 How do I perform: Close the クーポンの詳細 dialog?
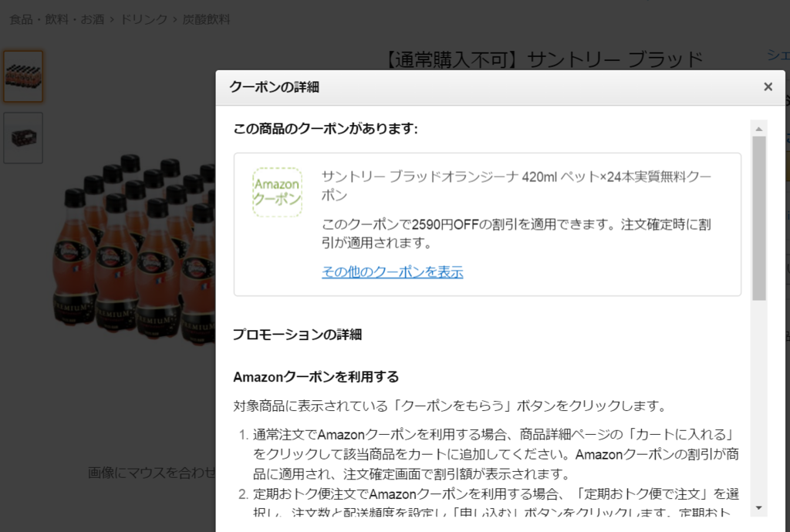[768, 87]
